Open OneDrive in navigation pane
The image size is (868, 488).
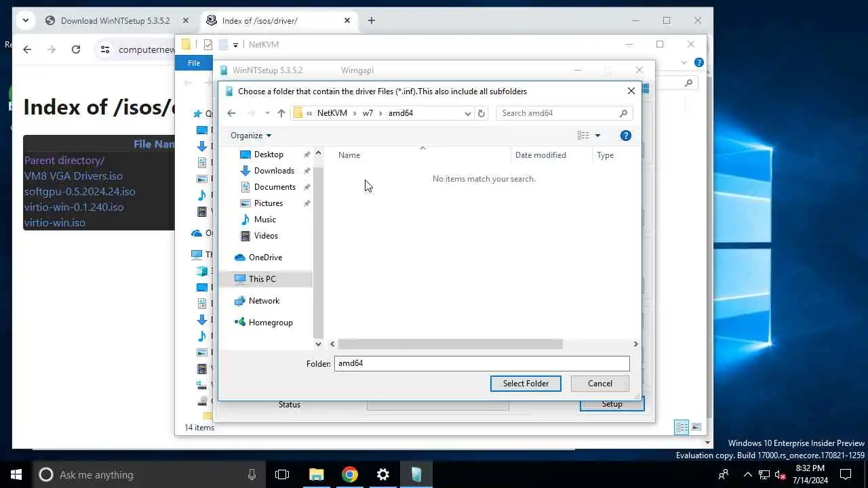pos(265,258)
